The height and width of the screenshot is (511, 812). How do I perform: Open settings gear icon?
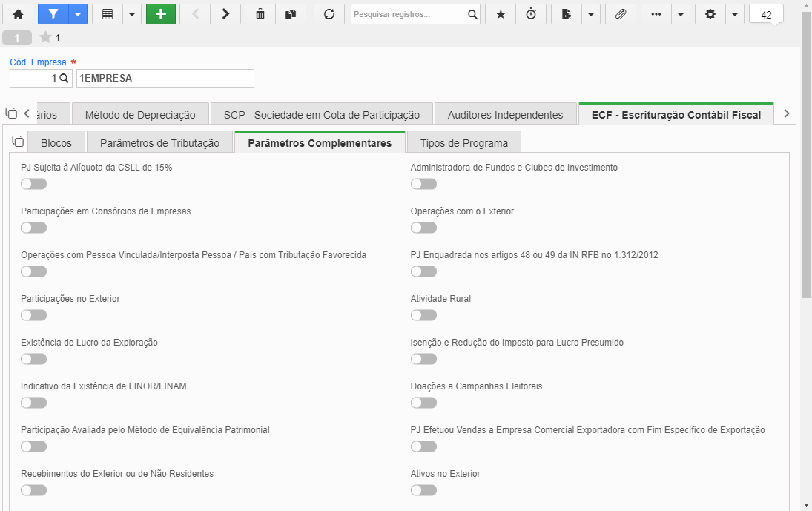[x=710, y=14]
